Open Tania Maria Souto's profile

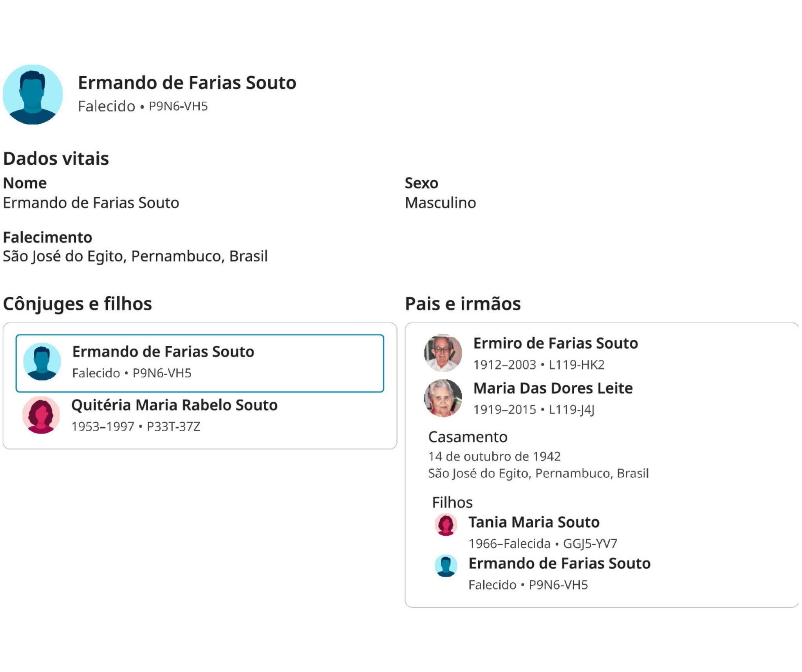coord(534,522)
